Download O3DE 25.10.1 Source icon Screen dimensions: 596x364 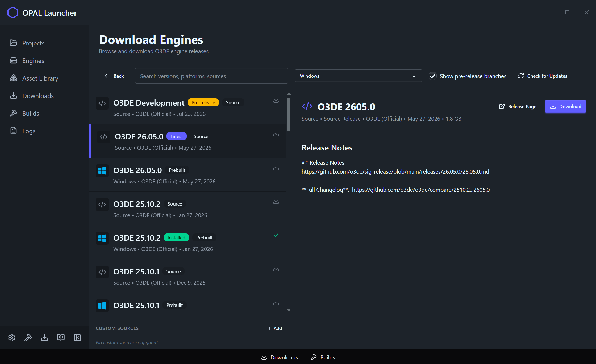(x=276, y=269)
